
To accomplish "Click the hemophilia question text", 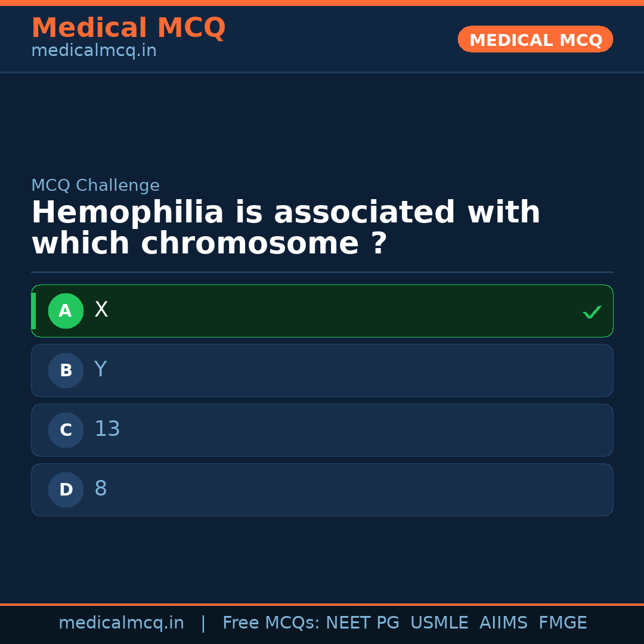I will coord(286,228).
